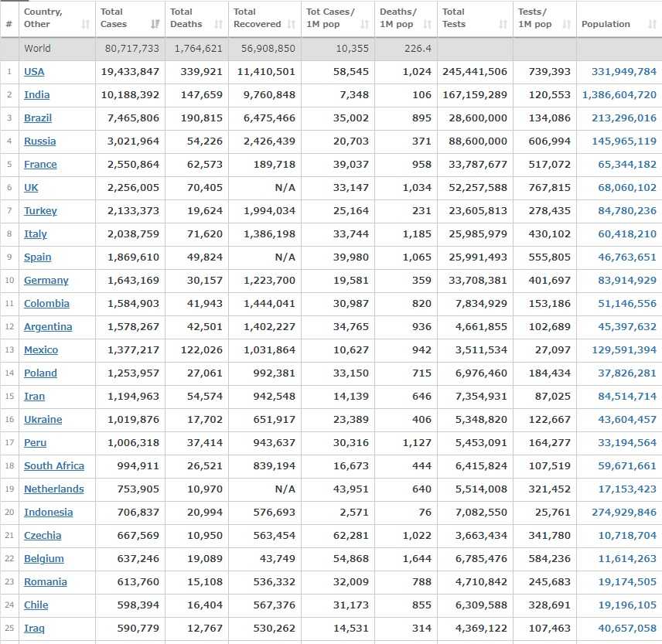Open the Netherlands country page link
The height and width of the screenshot is (644, 662).
point(54,489)
